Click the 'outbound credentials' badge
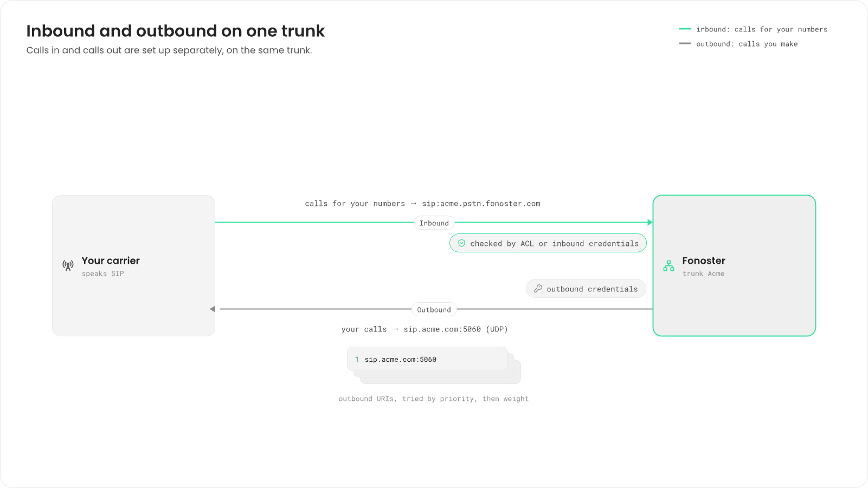The height and width of the screenshot is (488, 868). [x=586, y=289]
